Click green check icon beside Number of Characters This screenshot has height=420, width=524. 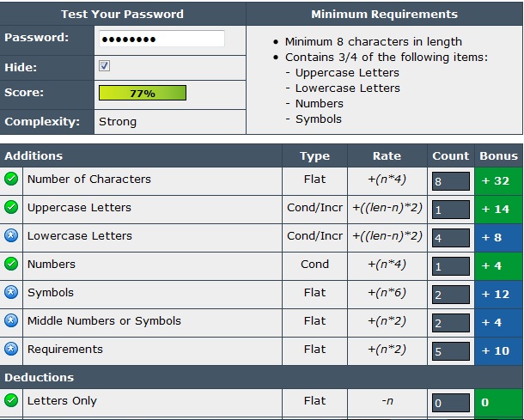(x=11, y=180)
